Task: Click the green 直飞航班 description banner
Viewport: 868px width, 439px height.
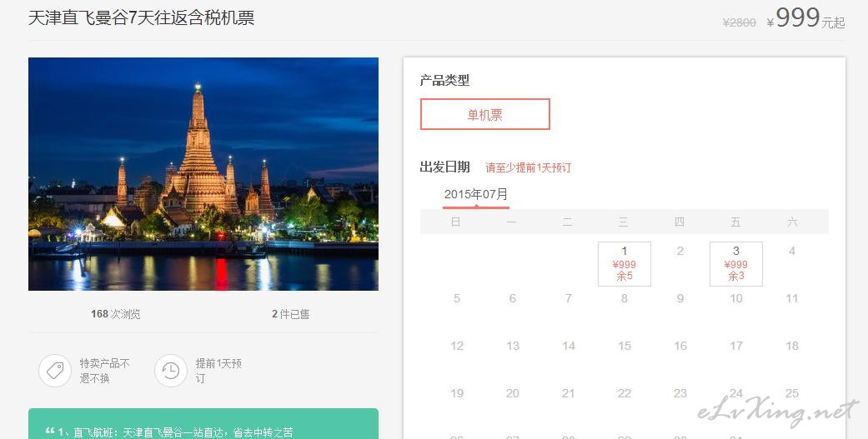Action: click(x=203, y=423)
